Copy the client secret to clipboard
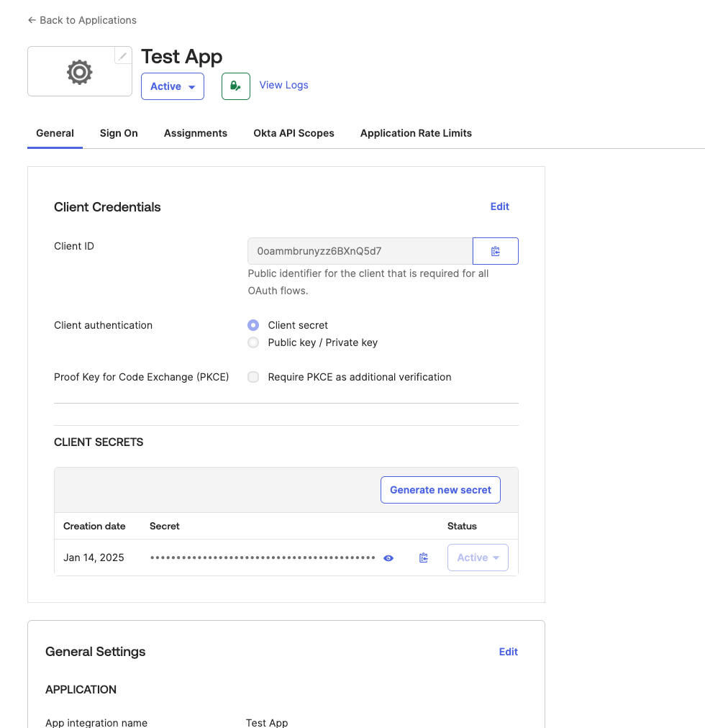The image size is (705, 728). [423, 558]
